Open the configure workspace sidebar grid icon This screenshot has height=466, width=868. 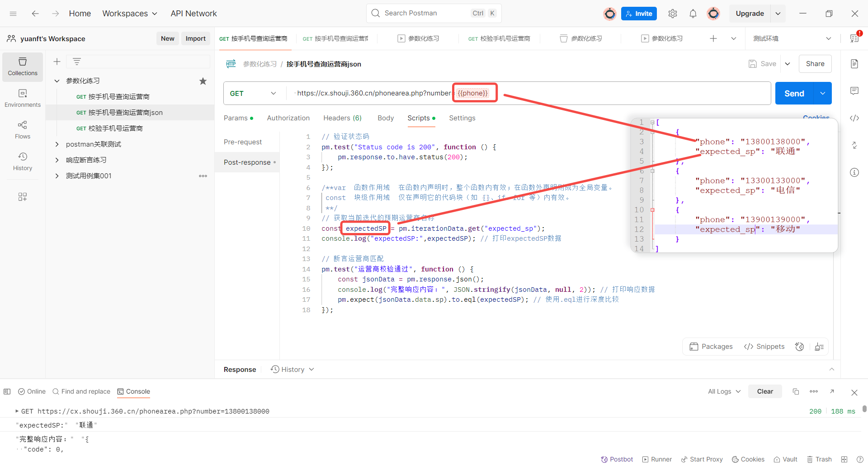coord(23,197)
